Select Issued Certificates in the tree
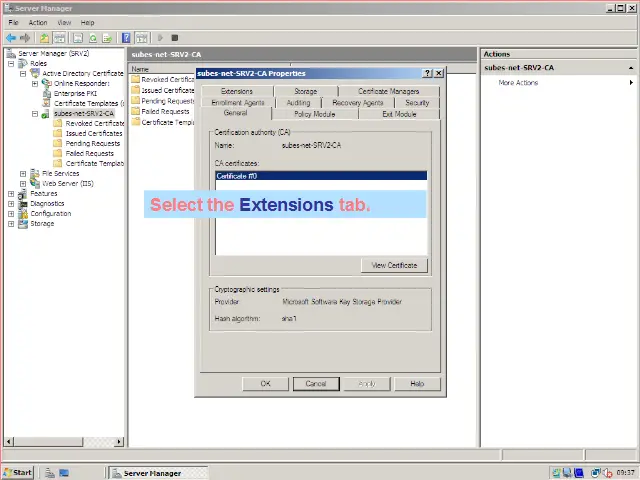Screen dimensions: 640x480 point(94,133)
